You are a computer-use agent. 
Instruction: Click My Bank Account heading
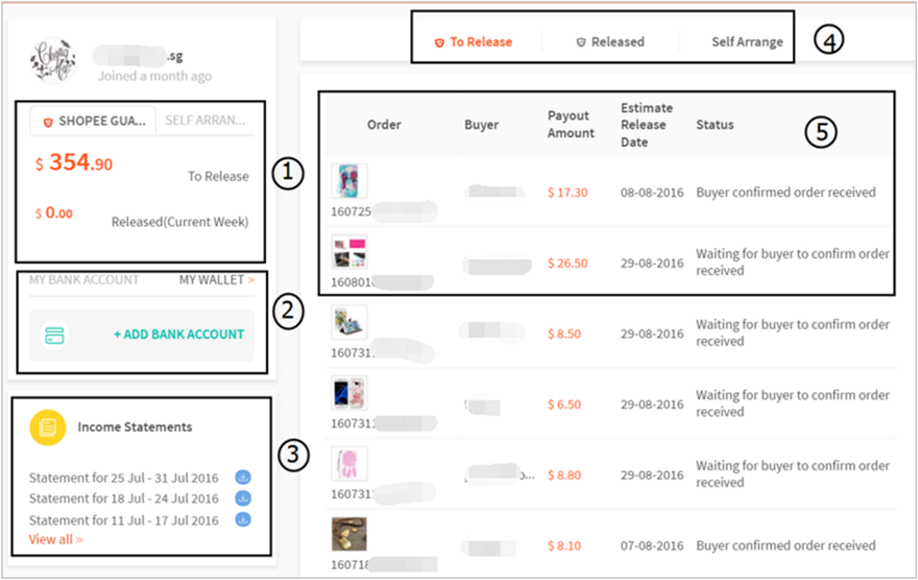[84, 280]
